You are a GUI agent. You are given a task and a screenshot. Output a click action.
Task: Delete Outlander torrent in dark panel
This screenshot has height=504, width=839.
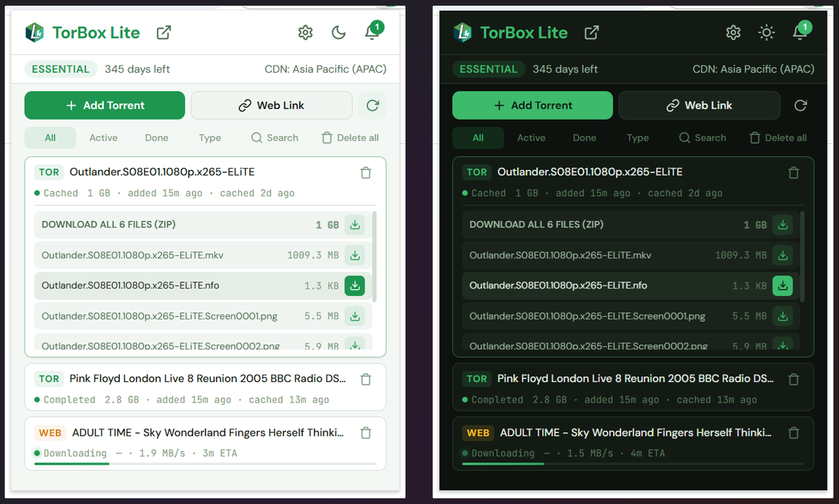(794, 172)
